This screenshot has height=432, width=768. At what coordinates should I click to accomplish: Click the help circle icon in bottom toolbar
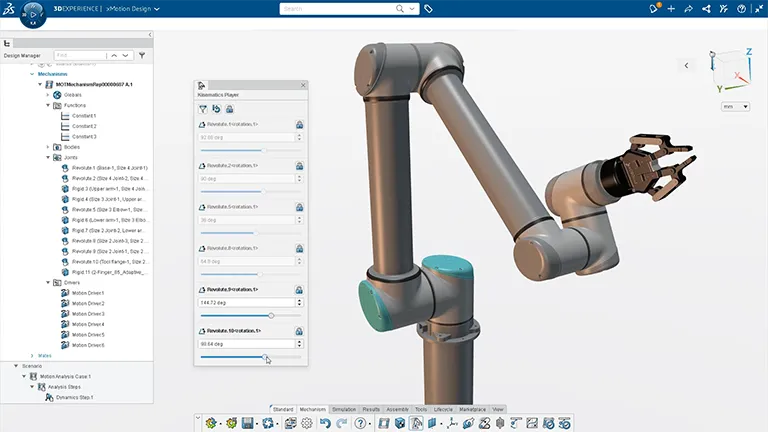[x=360, y=423]
